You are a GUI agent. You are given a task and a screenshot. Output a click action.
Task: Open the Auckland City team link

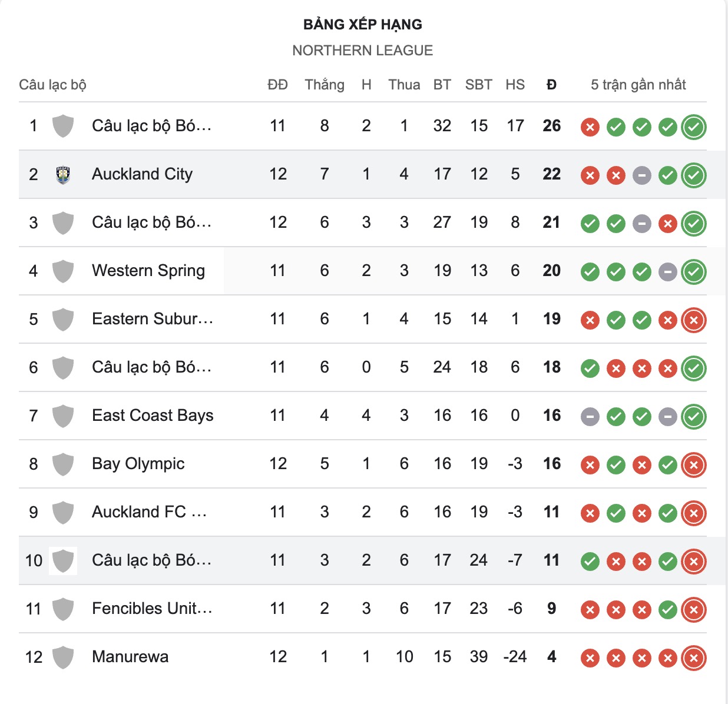[142, 174]
